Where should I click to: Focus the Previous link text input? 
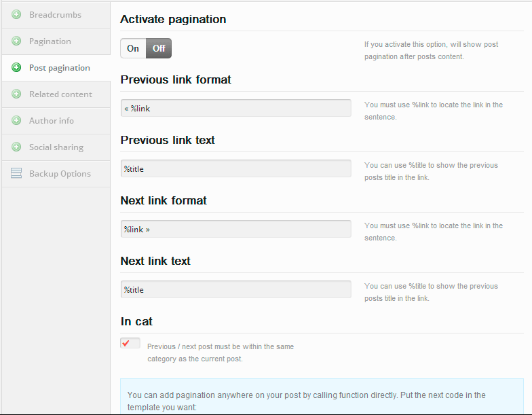236,168
